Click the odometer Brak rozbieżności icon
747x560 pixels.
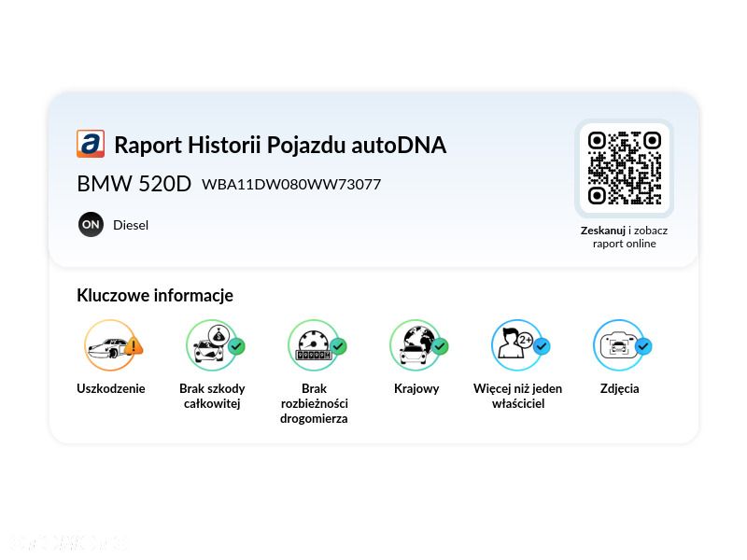coord(317,345)
